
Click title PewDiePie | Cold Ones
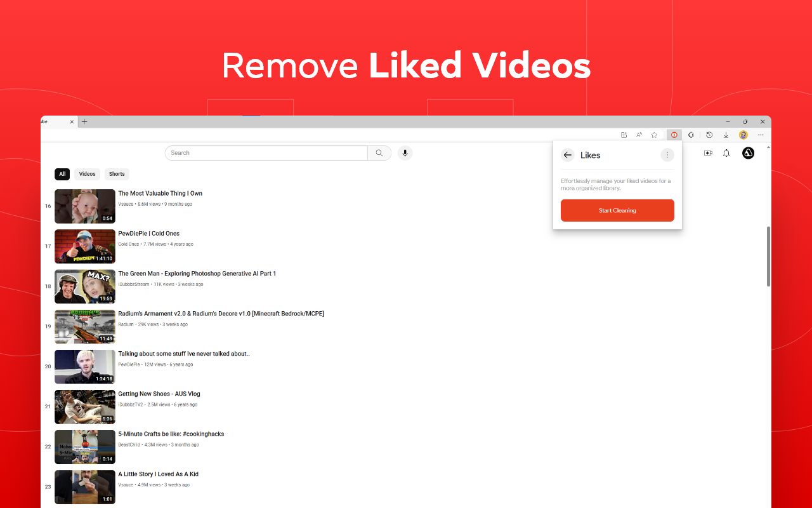tap(149, 234)
